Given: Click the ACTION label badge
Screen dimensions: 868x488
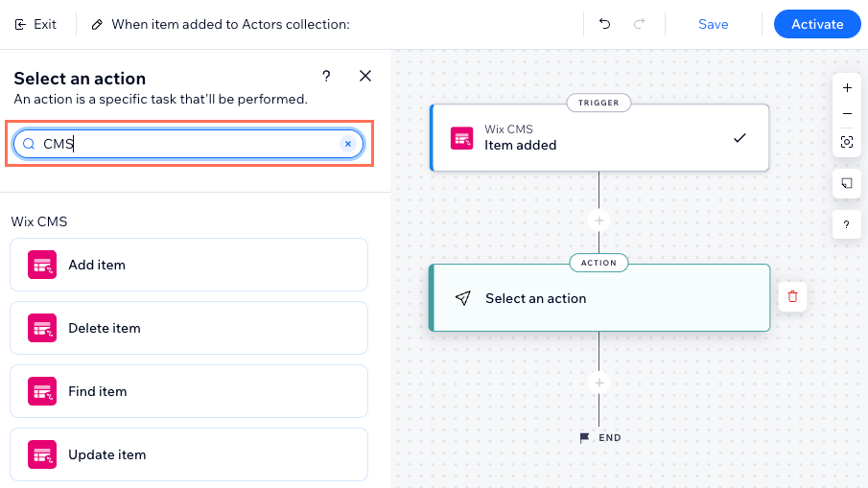Looking at the screenshot, I should (598, 263).
